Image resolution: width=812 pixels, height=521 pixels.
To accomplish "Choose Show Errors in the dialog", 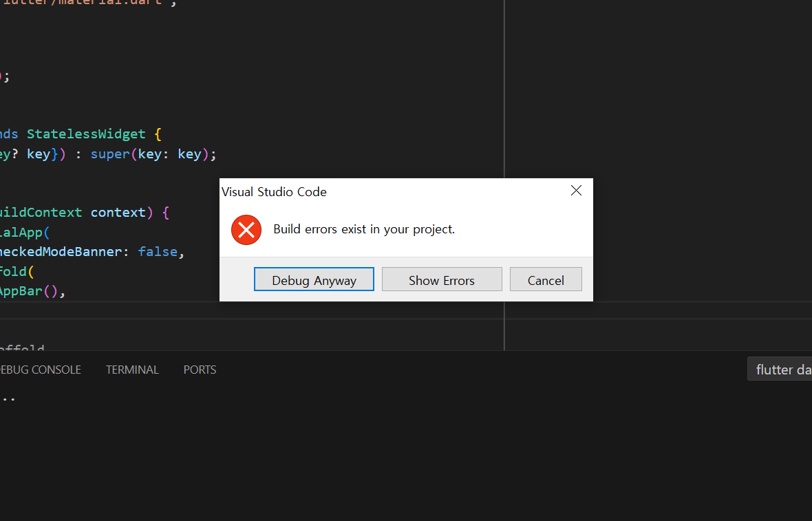I will point(442,279).
